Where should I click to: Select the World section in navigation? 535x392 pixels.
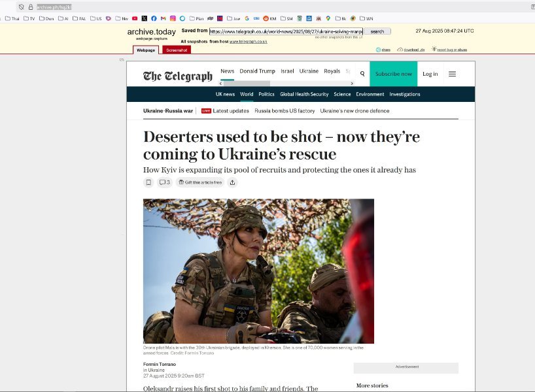coord(247,94)
